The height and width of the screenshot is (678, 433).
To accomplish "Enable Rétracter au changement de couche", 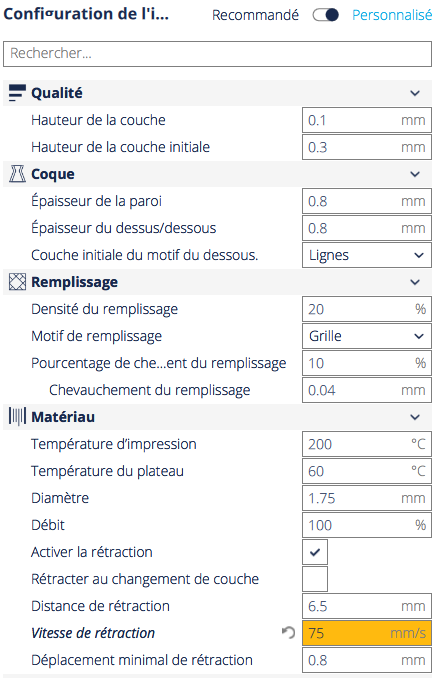I will (315, 579).
